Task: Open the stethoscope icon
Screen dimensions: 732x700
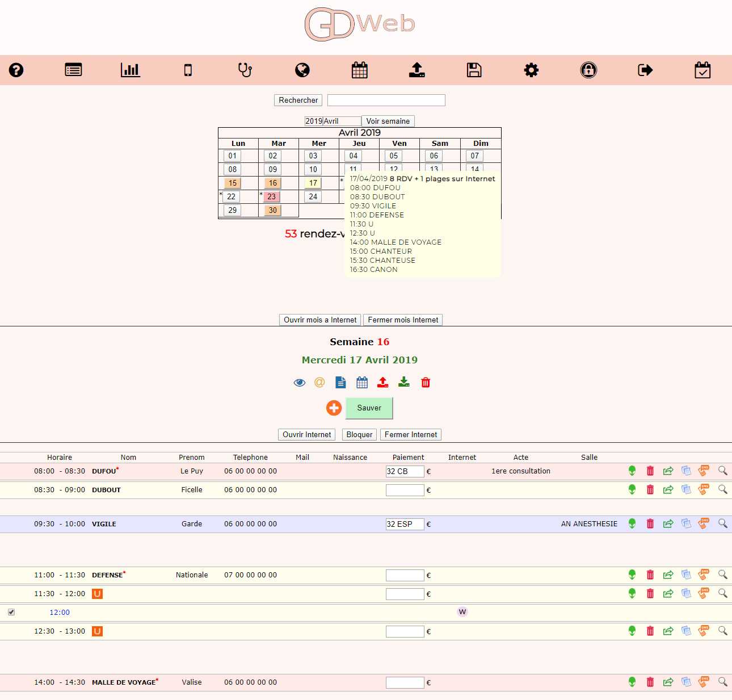Action: pos(245,70)
